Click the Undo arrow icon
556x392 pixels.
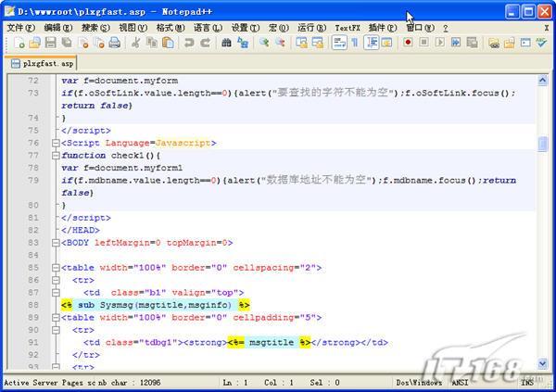pos(189,43)
